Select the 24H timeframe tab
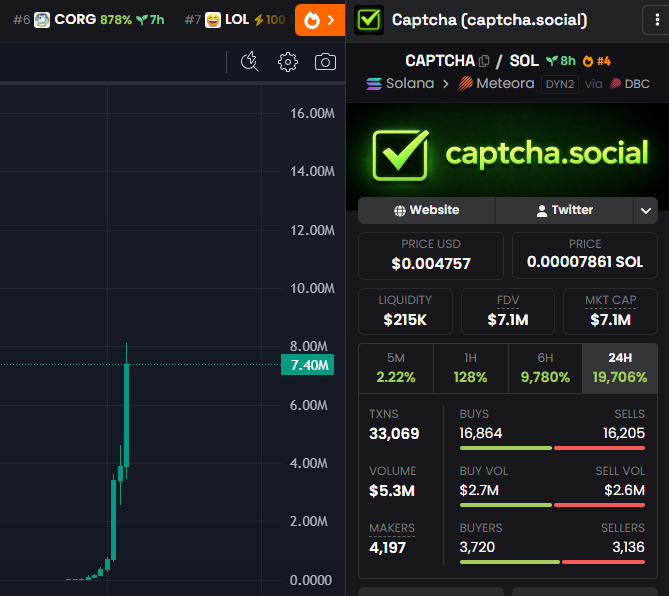 (x=620, y=368)
